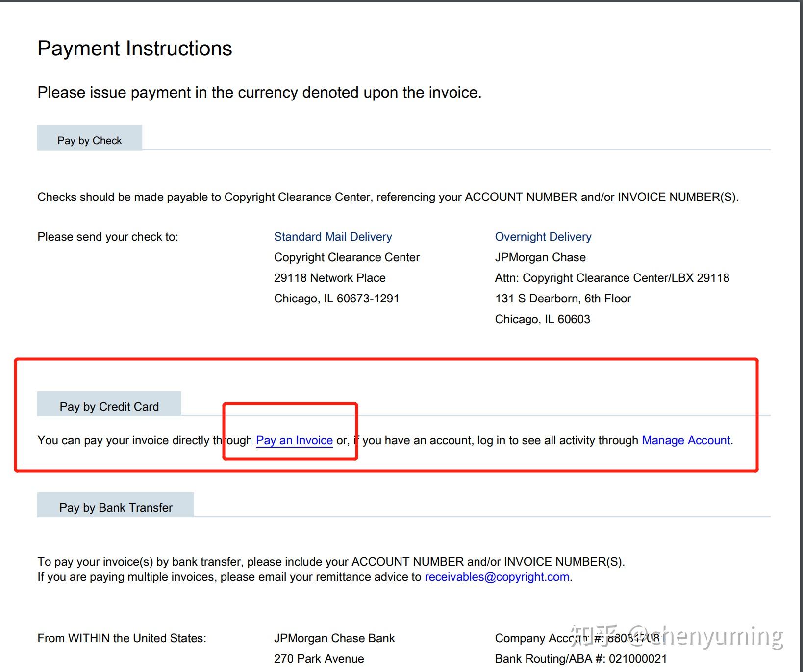
Task: Click the "270 Park Avenue" address line
Action: point(319,659)
